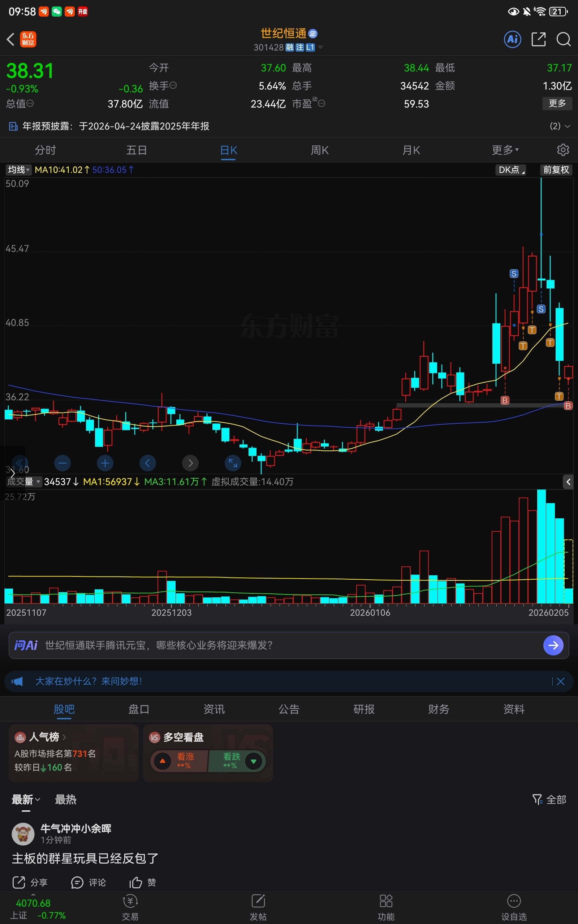This screenshot has width=578, height=924.
Task: Open chart settings gear icon
Action: [563, 150]
